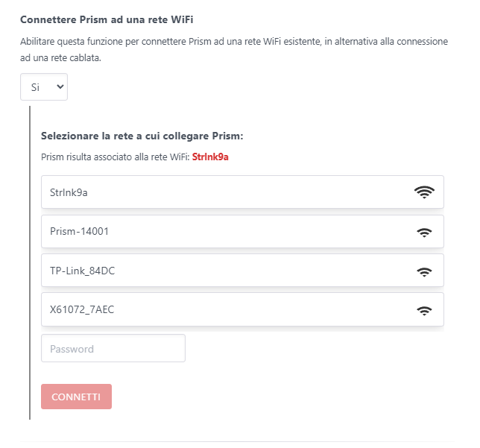Image resolution: width=480 pixels, height=448 pixels.
Task: Click the red Strlnk9a associated network text
Action: pos(210,157)
